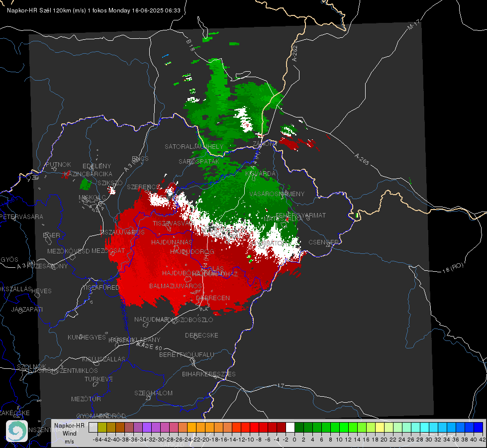The width and height of the screenshot is (487, 448).
Task: Click the A-262 road label
Action: click(x=295, y=53)
